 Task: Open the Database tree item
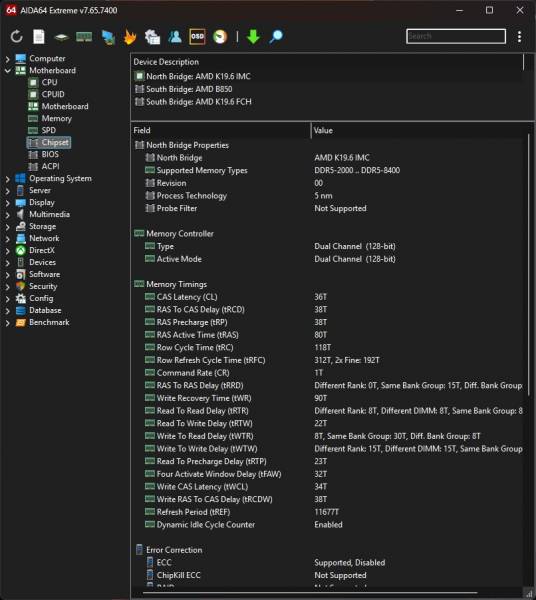38,311
